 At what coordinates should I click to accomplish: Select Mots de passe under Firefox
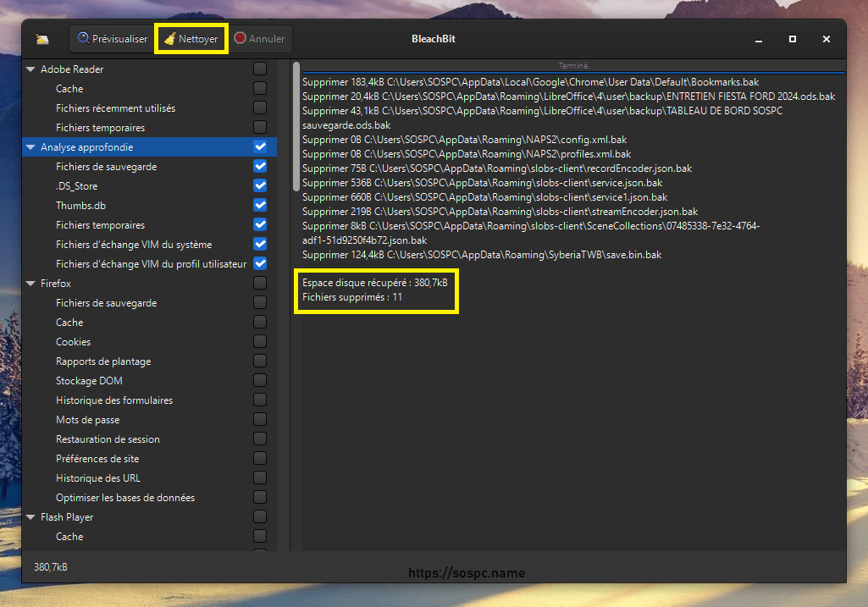click(87, 420)
